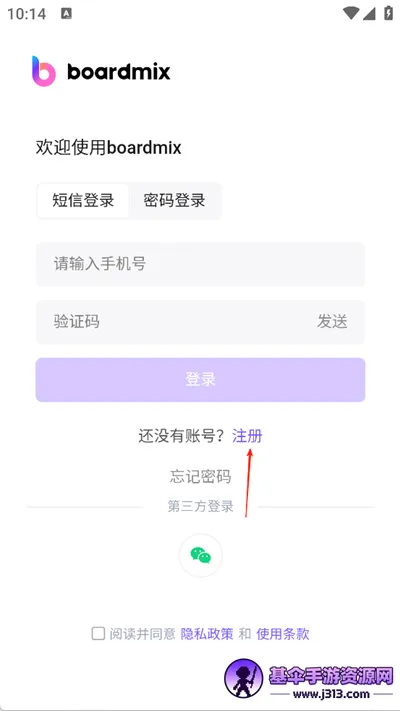Open the 注册 sign-up link
400x711 pixels.
tap(247, 436)
